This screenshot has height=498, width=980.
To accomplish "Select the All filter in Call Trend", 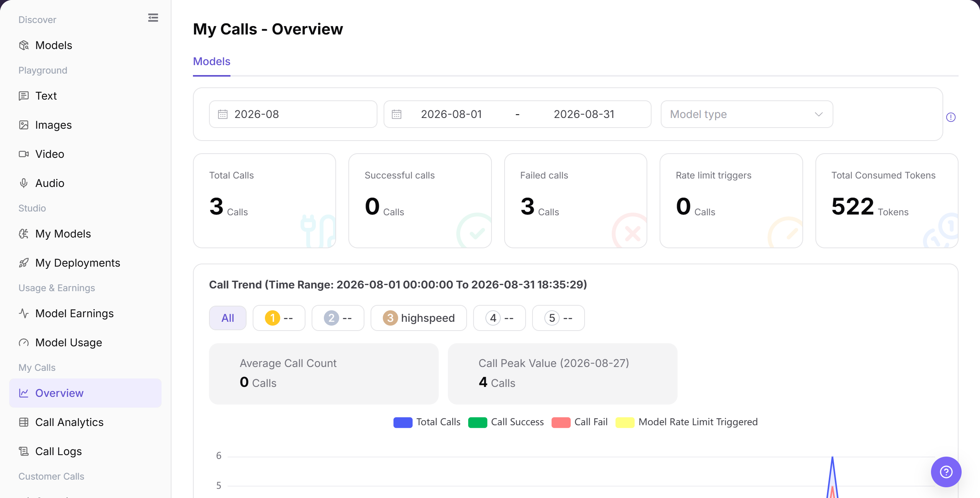I will pyautogui.click(x=228, y=318).
